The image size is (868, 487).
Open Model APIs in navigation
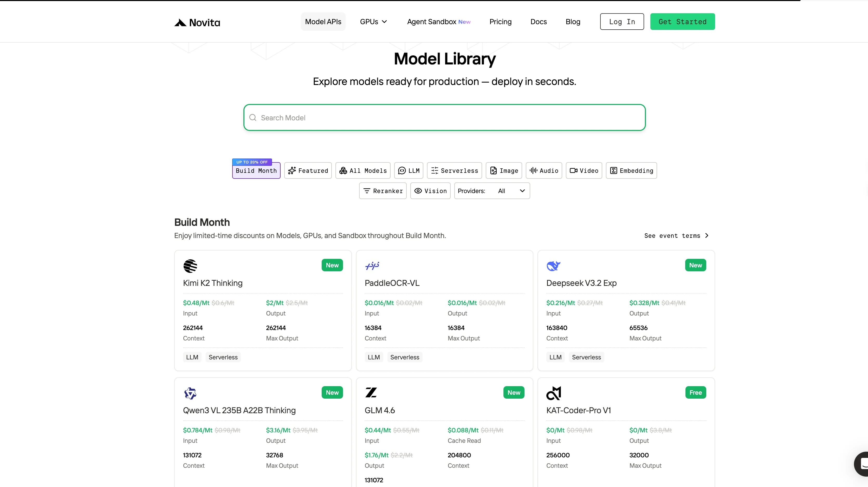[x=323, y=22]
